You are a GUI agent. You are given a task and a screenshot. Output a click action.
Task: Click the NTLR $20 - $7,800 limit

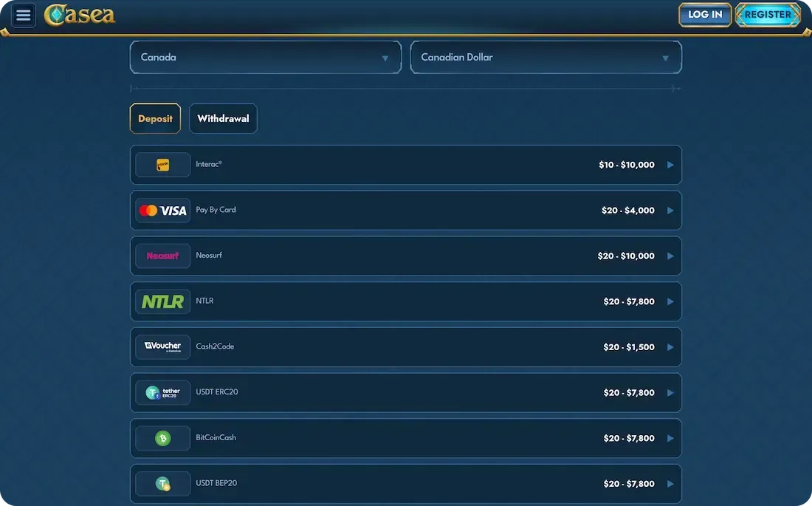click(x=628, y=301)
